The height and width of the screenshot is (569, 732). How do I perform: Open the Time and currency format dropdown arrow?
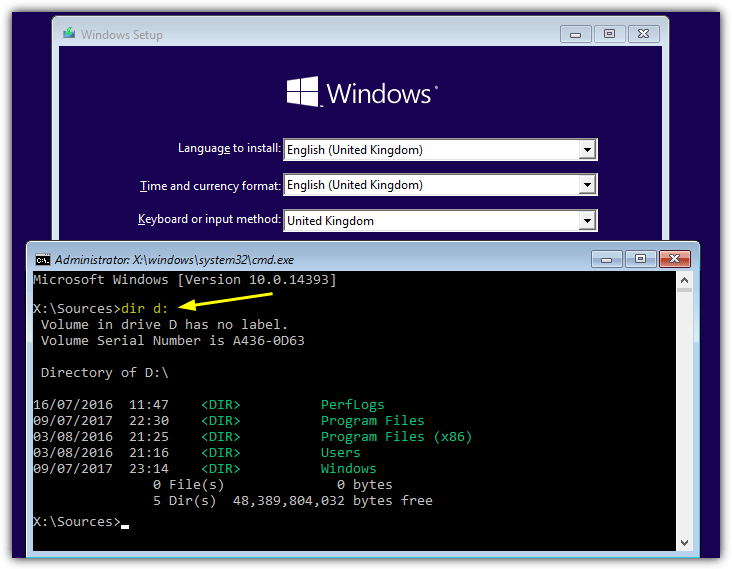pyautogui.click(x=587, y=185)
